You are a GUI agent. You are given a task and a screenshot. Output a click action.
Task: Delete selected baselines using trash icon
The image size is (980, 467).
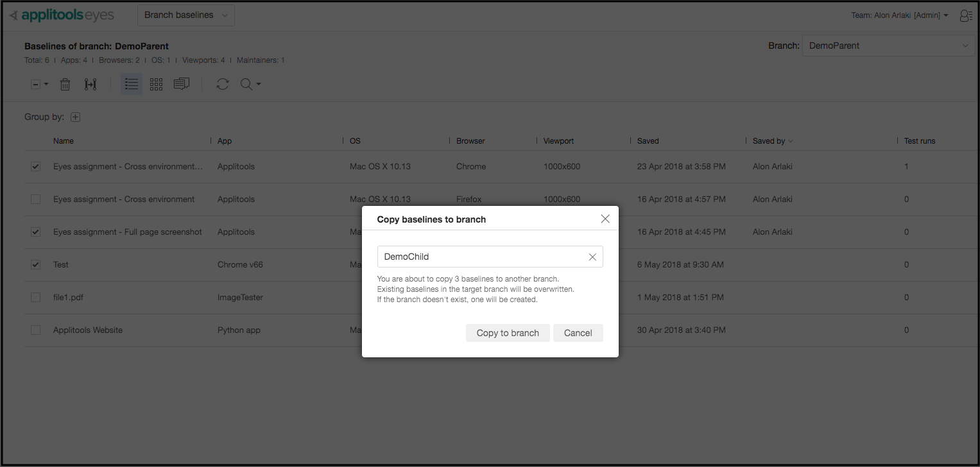[x=65, y=84]
